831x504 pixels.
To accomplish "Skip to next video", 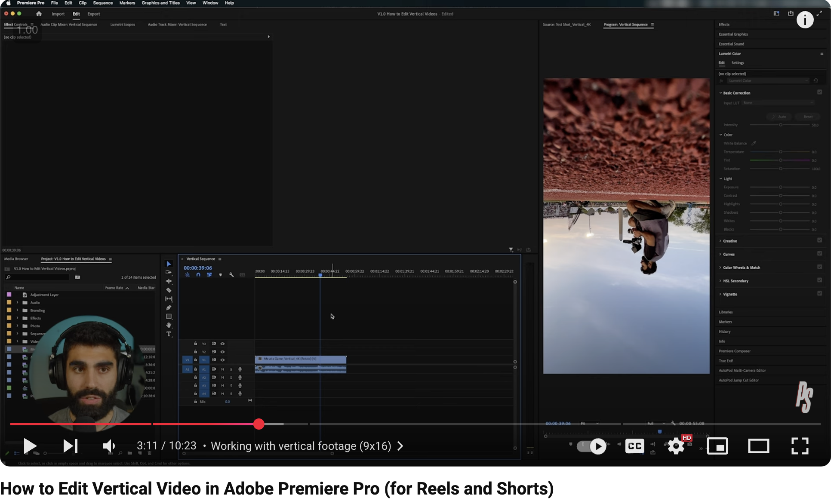I will coord(71,446).
